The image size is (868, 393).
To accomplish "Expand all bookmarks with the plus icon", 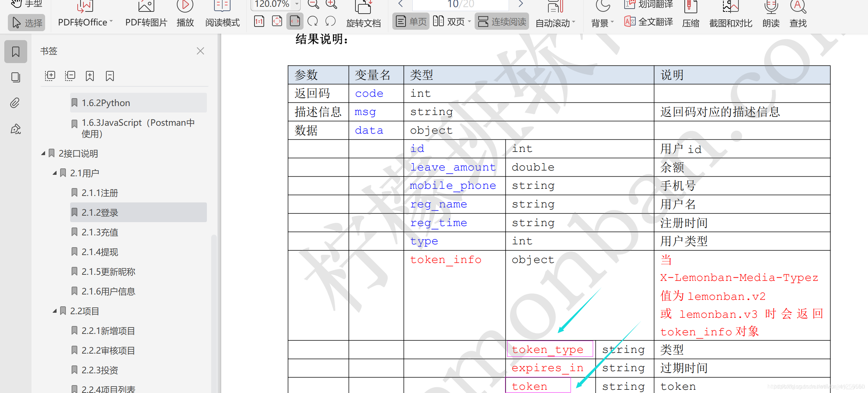I will point(50,76).
